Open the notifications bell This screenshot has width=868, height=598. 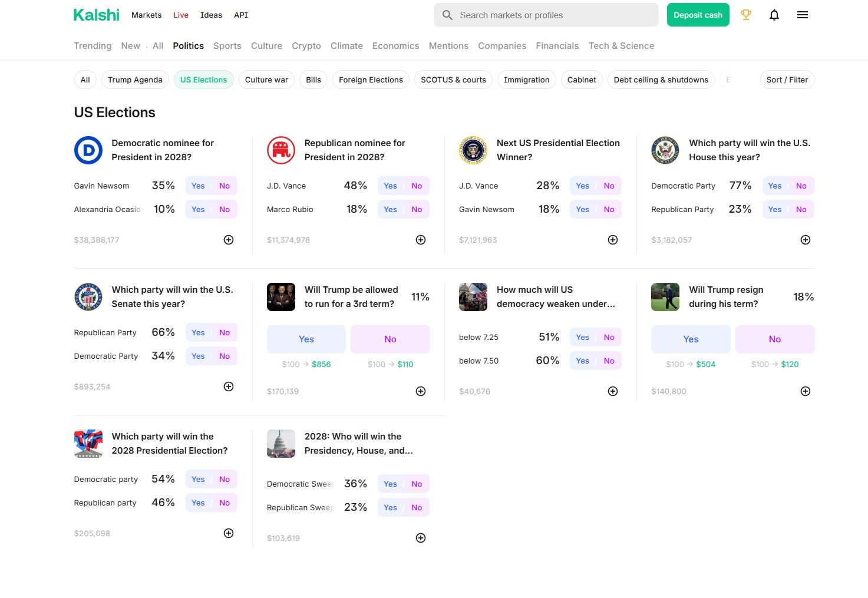coord(774,15)
